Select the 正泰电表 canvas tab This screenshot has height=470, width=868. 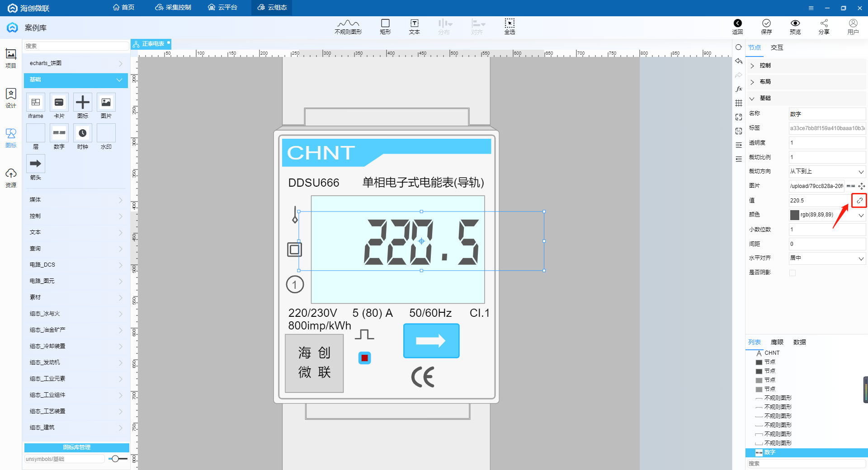point(151,44)
